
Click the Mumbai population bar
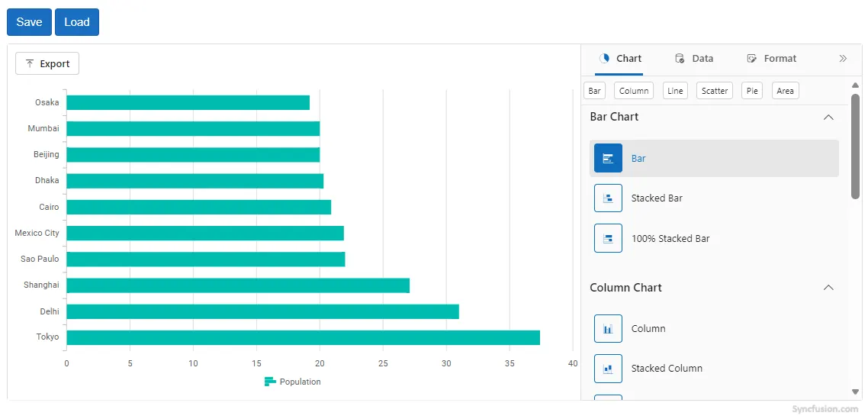[193, 128]
